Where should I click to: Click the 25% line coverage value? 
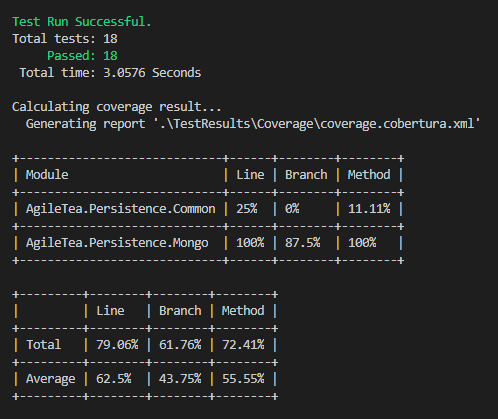pyautogui.click(x=247, y=209)
